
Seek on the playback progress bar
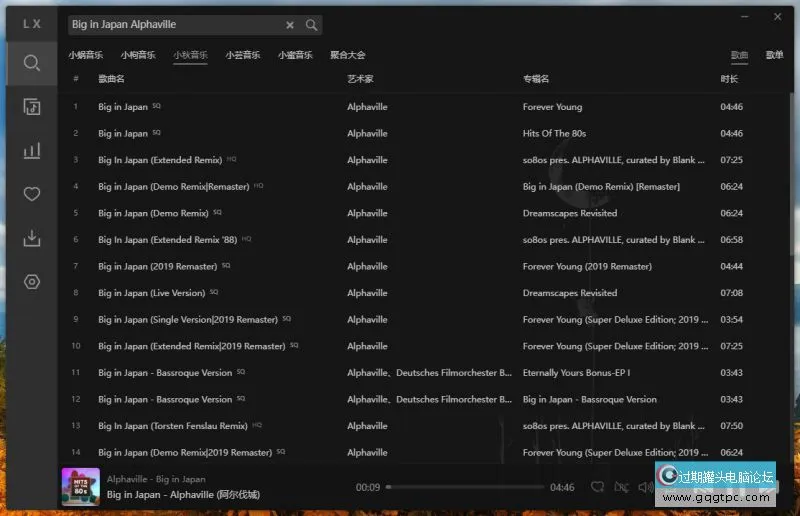tap(465, 487)
